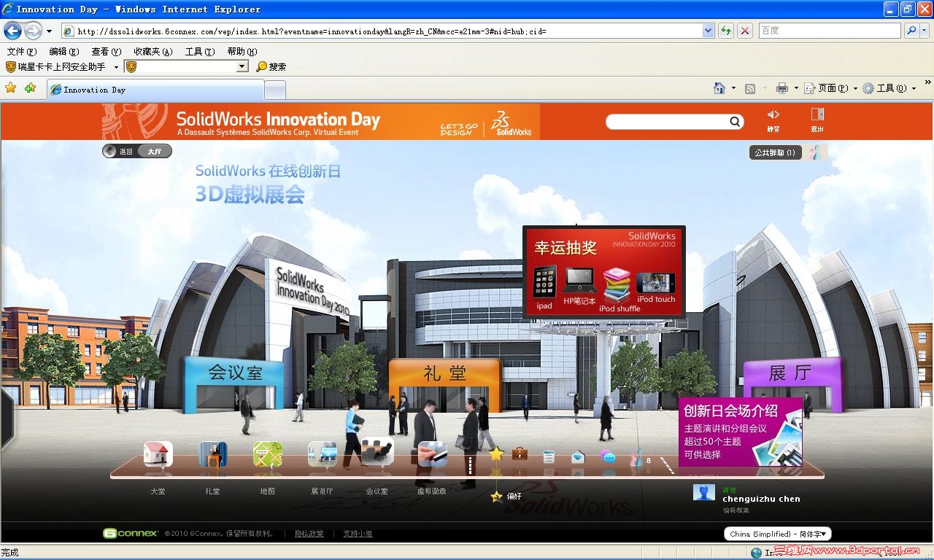Click the 百度 browser search field
934x560 pixels.
[830, 31]
